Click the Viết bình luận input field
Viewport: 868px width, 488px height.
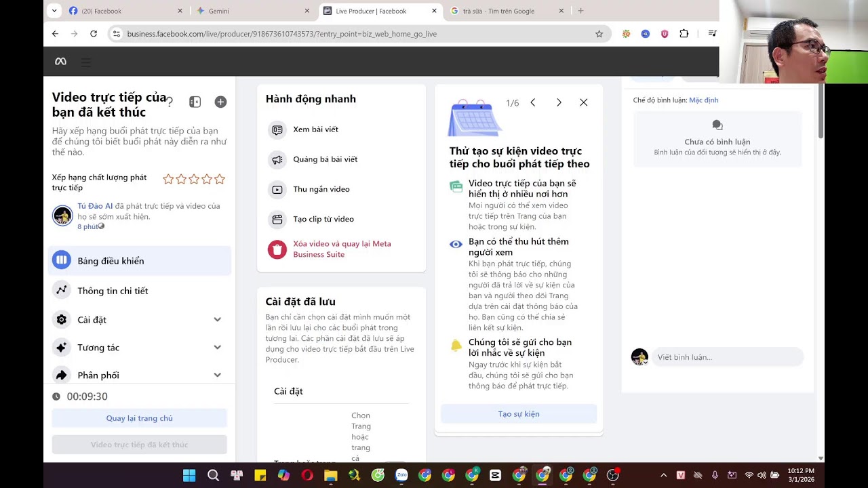point(728,357)
